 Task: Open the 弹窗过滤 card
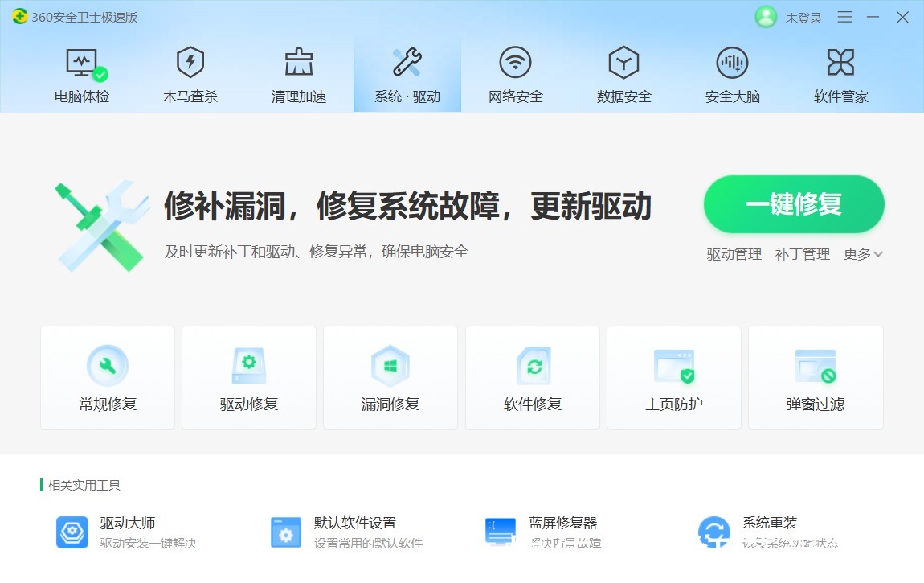point(816,378)
